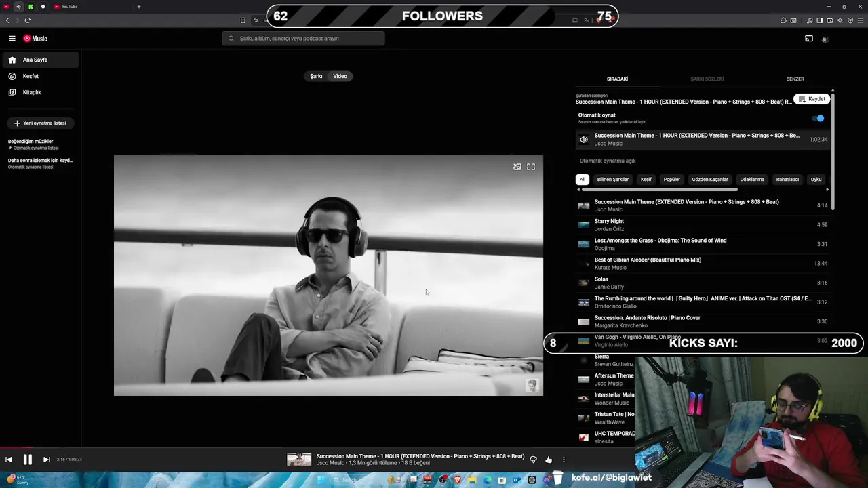Click thumbnail of Solas track
This screenshot has width=868, height=488.
584,283
